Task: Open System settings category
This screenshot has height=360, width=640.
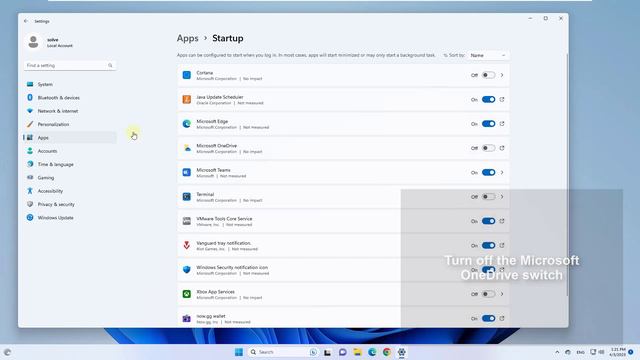Action: pyautogui.click(x=70, y=84)
